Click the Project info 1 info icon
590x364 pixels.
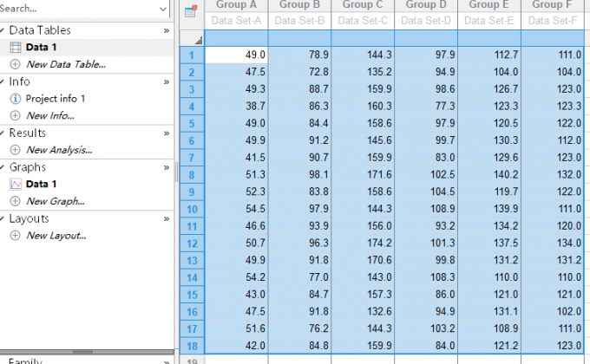point(15,99)
